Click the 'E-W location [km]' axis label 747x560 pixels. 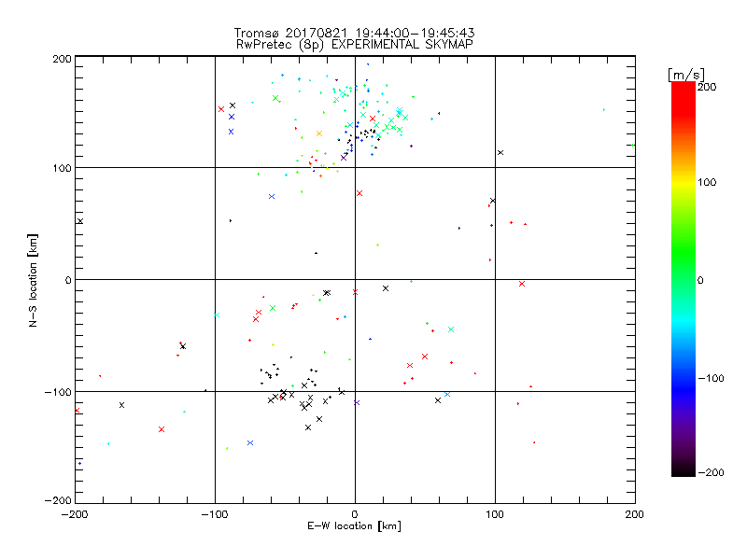(x=354, y=526)
